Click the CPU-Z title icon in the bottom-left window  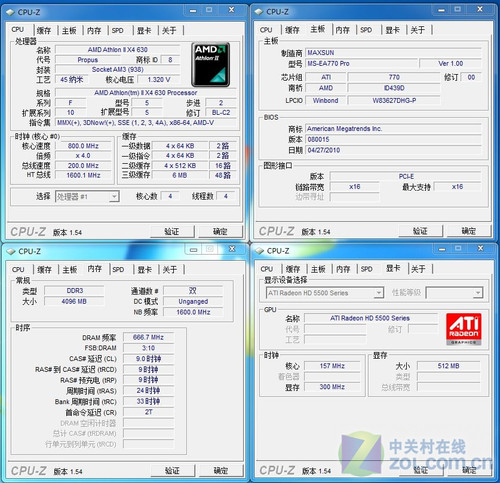pos(11,251)
